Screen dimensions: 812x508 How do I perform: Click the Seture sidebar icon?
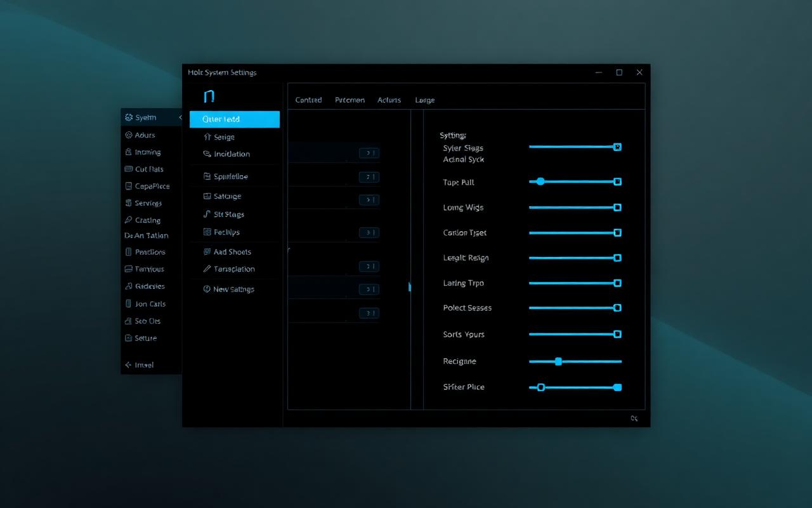[x=129, y=338]
